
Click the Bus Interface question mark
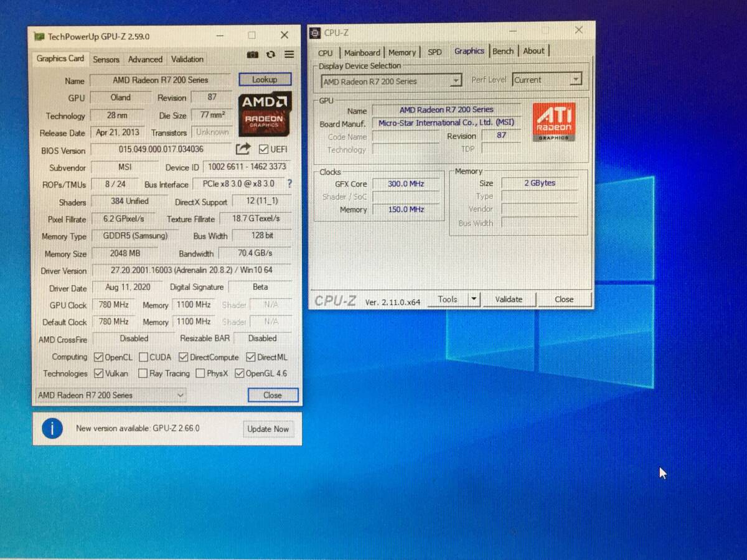click(x=289, y=184)
